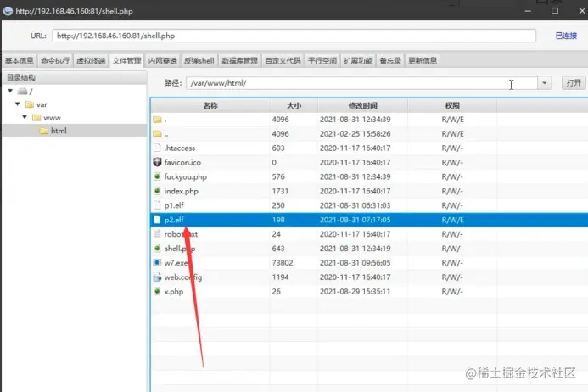Image resolution: width=588 pixels, height=392 pixels.
Task: Select the fuckyou.php file name
Action: [x=186, y=176]
